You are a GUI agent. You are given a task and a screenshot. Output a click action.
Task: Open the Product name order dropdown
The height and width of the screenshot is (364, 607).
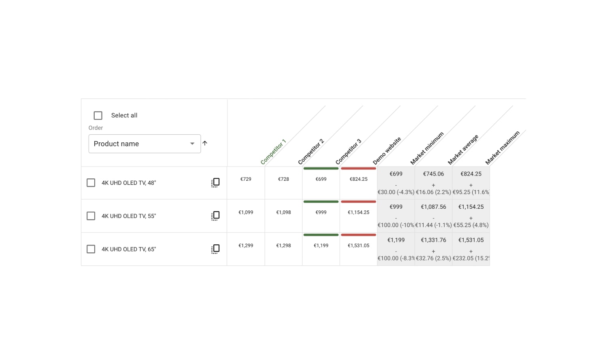[x=144, y=144]
